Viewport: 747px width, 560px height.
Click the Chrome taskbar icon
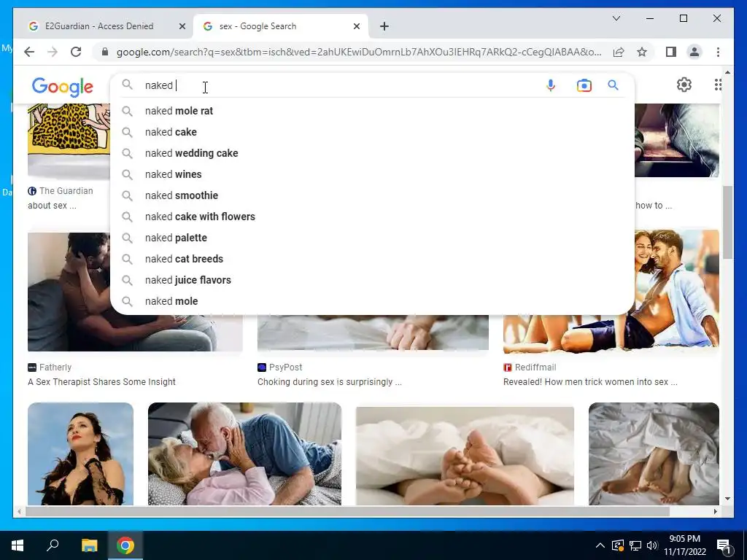coord(125,545)
